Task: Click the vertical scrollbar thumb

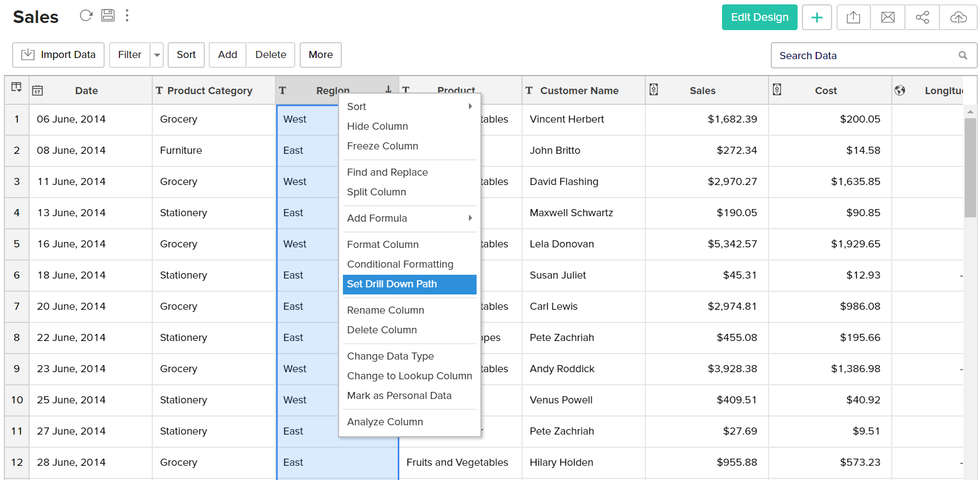Action: pos(970,167)
